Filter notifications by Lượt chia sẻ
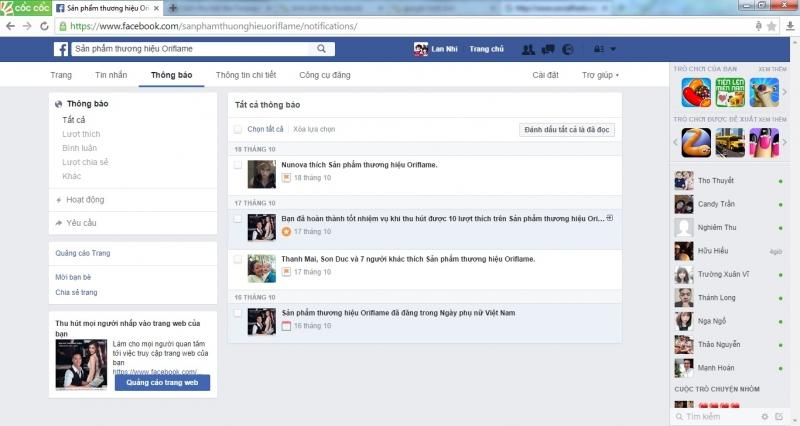 coord(85,162)
